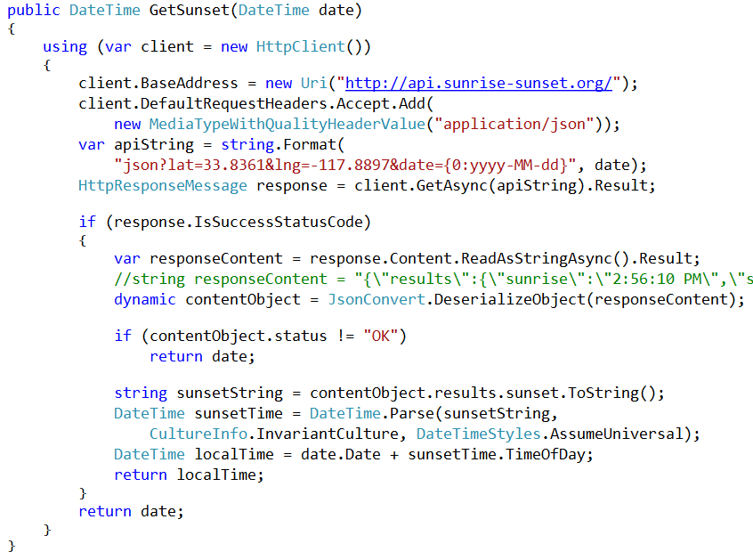Click contentObject.results.sunset.ToString() expression

(x=483, y=393)
